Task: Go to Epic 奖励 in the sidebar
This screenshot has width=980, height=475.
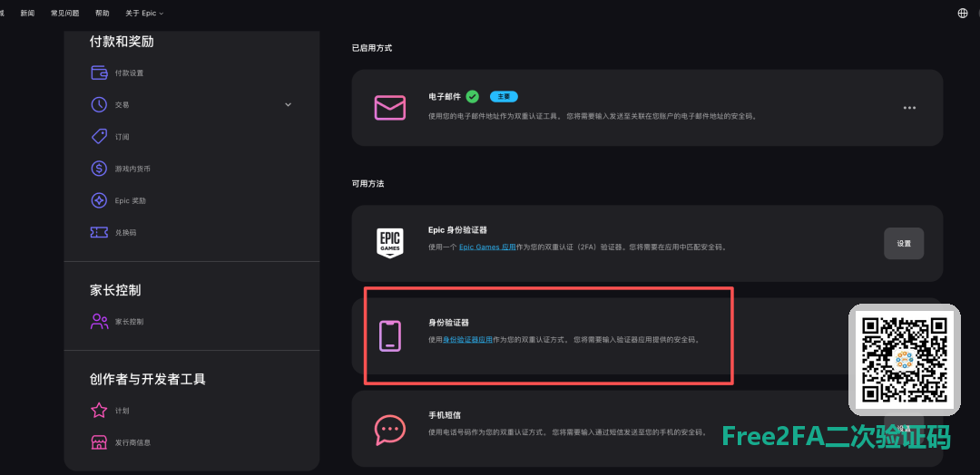Action: (131, 201)
